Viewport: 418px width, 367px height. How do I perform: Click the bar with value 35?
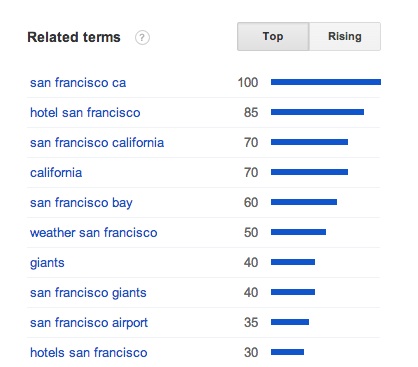point(290,322)
